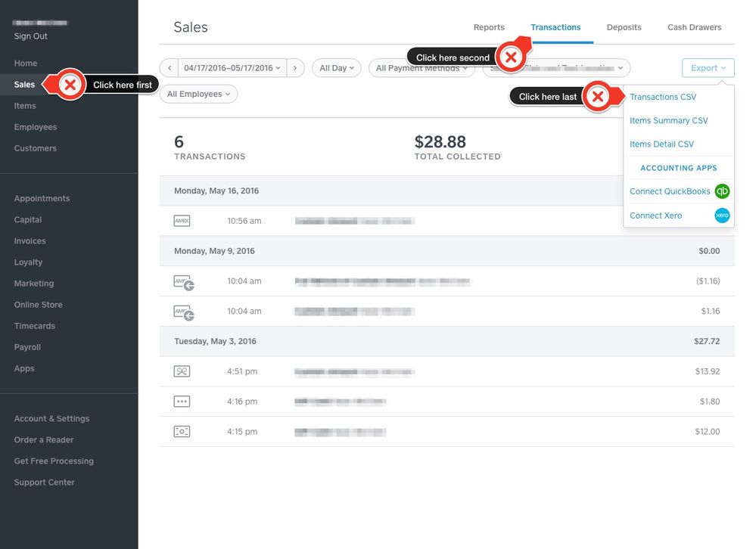Click the Xero blue logo icon
The width and height of the screenshot is (756, 549).
722,216
